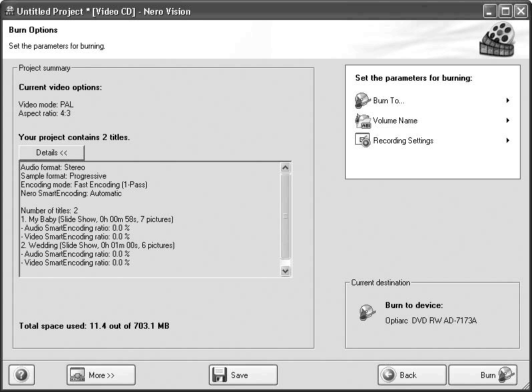Click the help question mark icon
The height and width of the screenshot is (392, 532).
click(x=21, y=375)
